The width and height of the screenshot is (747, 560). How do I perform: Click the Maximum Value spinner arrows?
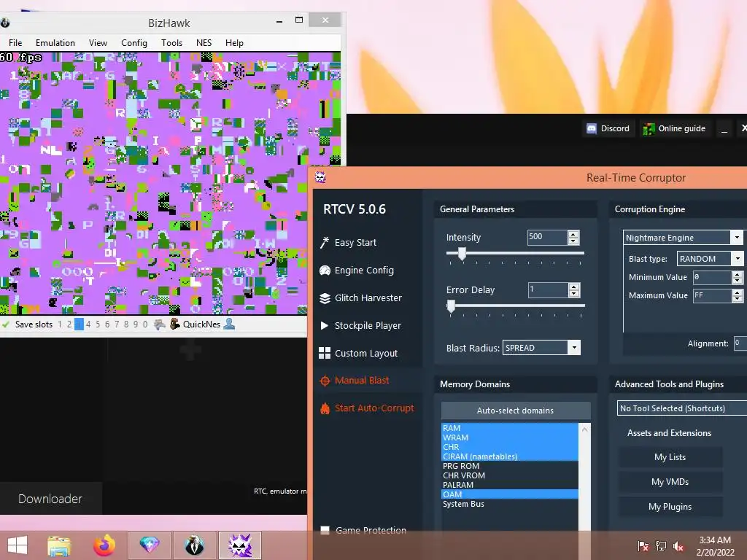[737, 296]
